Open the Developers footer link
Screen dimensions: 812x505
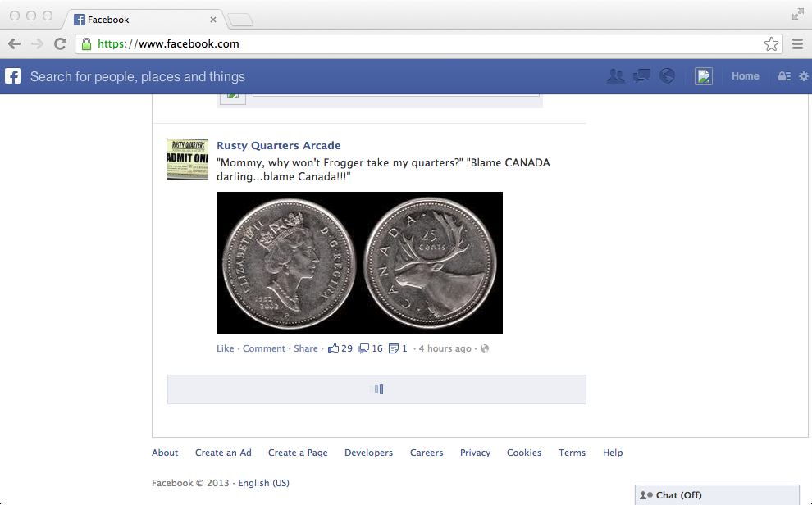click(x=369, y=453)
